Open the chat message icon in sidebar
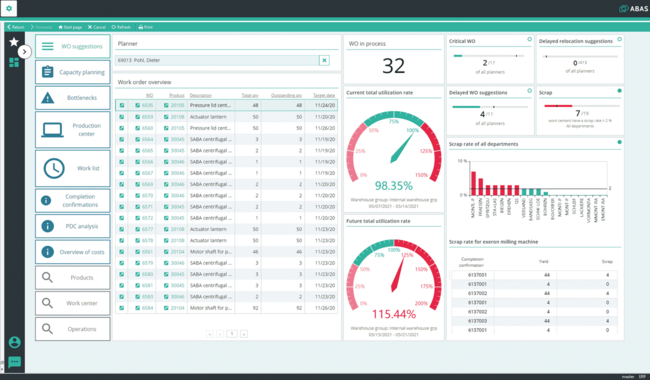The image size is (650, 380). [x=15, y=362]
